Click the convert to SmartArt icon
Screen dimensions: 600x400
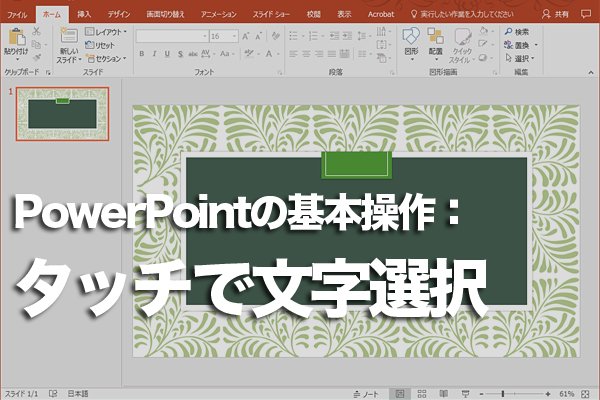coord(383,58)
